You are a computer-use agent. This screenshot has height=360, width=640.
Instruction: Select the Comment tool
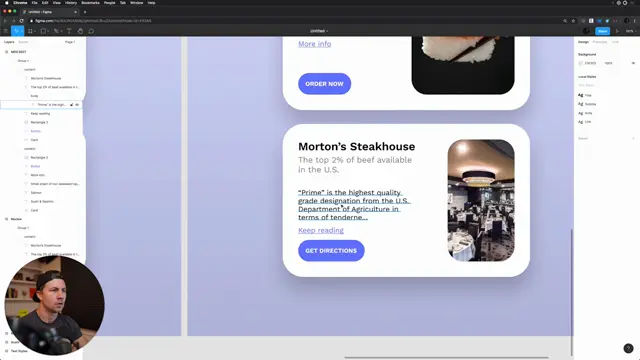tap(91, 31)
